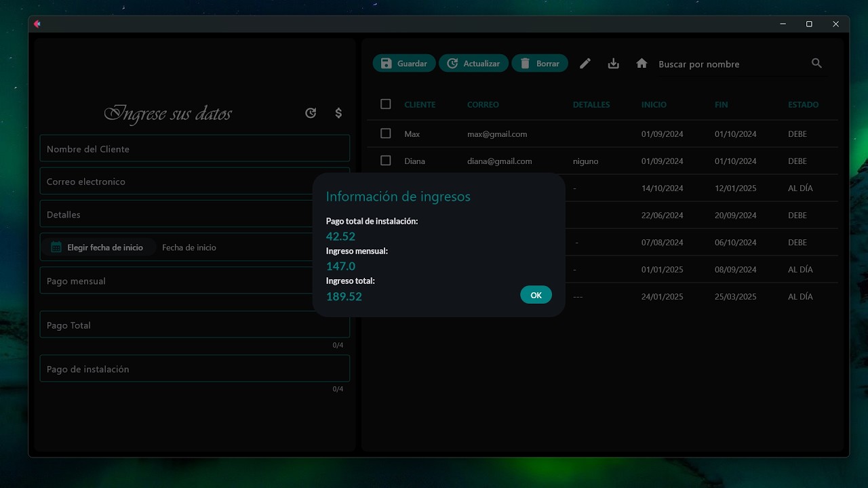Click the 42.52 installation payment value

[340, 237]
